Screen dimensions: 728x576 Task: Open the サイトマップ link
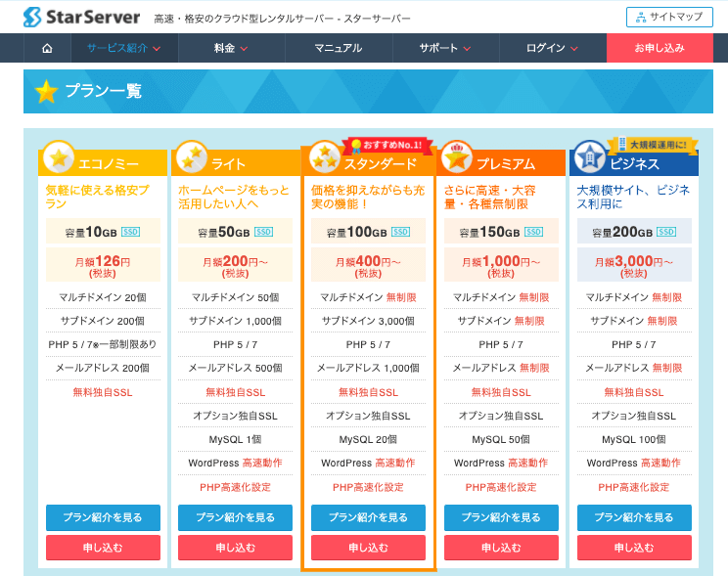click(x=669, y=17)
